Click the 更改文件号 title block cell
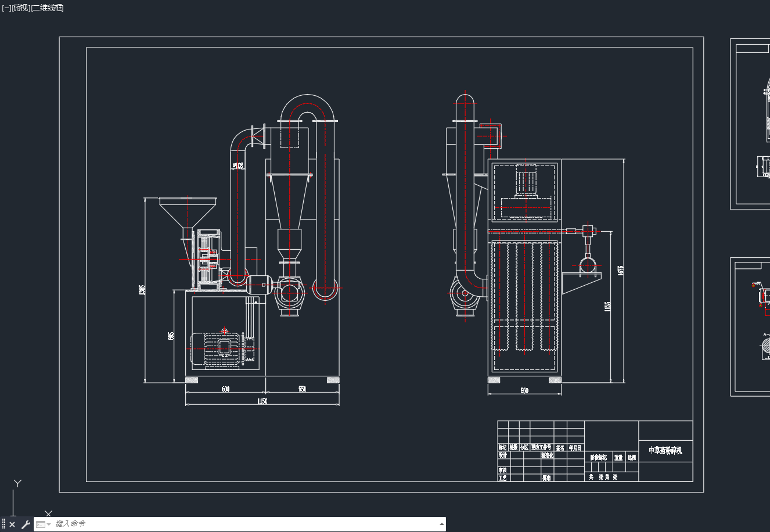770x532 pixels. pyautogui.click(x=541, y=448)
